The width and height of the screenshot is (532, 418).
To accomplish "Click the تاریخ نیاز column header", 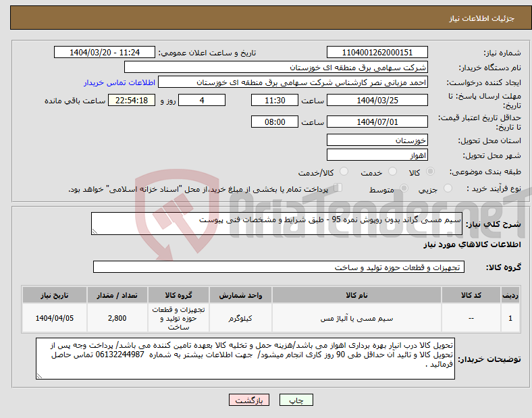I will pos(55,295).
